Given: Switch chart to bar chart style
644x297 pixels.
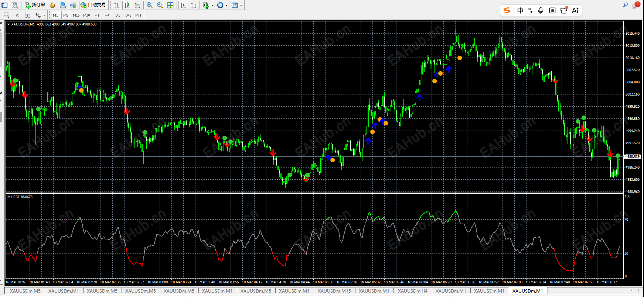Looking at the screenshot, I should [117, 5].
